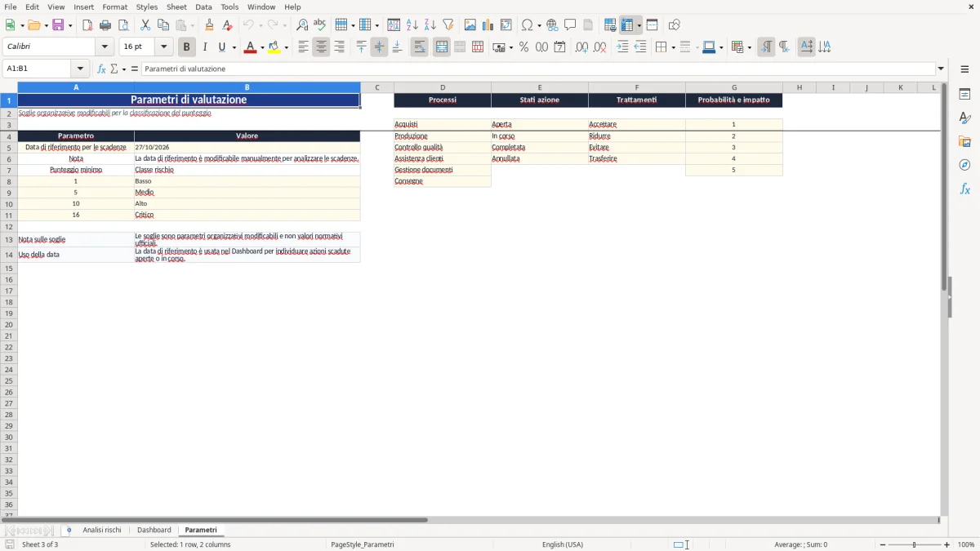Screen dimensions: 980x551
Task: Click the Sort Ascending icon
Action: [412, 25]
